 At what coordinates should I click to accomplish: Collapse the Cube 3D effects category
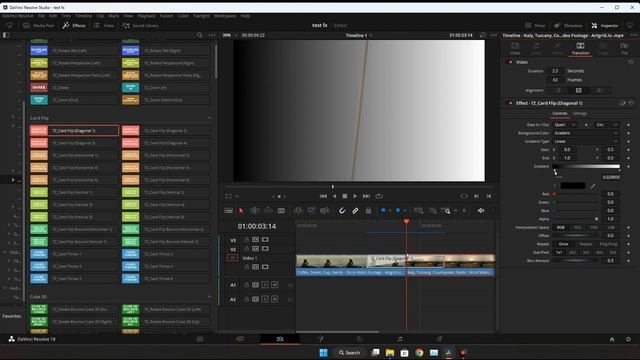tap(209, 297)
